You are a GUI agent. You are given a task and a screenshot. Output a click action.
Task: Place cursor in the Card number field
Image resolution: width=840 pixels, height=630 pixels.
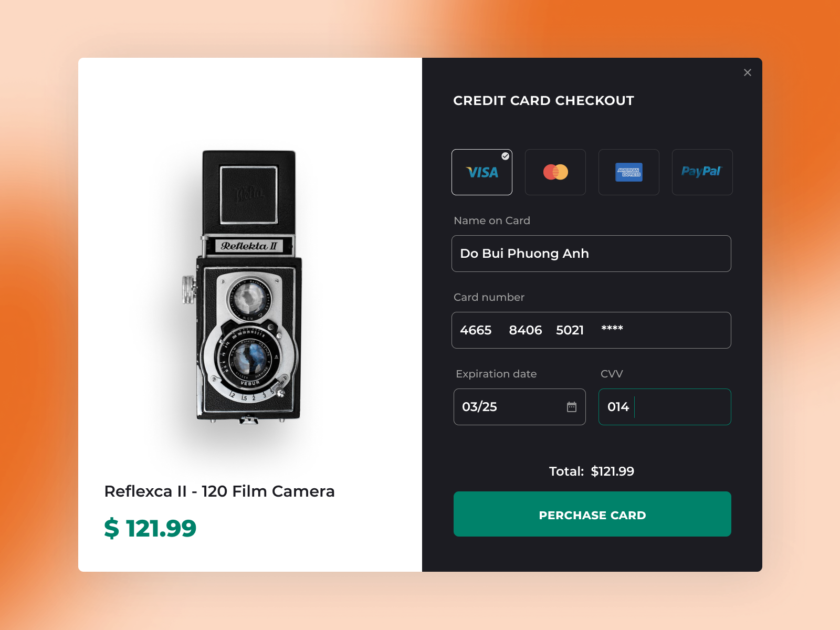tap(591, 330)
